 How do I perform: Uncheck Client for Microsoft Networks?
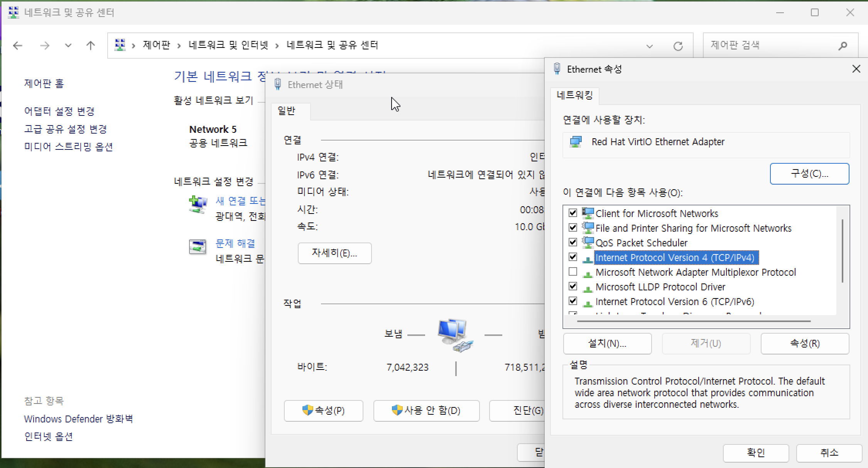[x=573, y=213]
